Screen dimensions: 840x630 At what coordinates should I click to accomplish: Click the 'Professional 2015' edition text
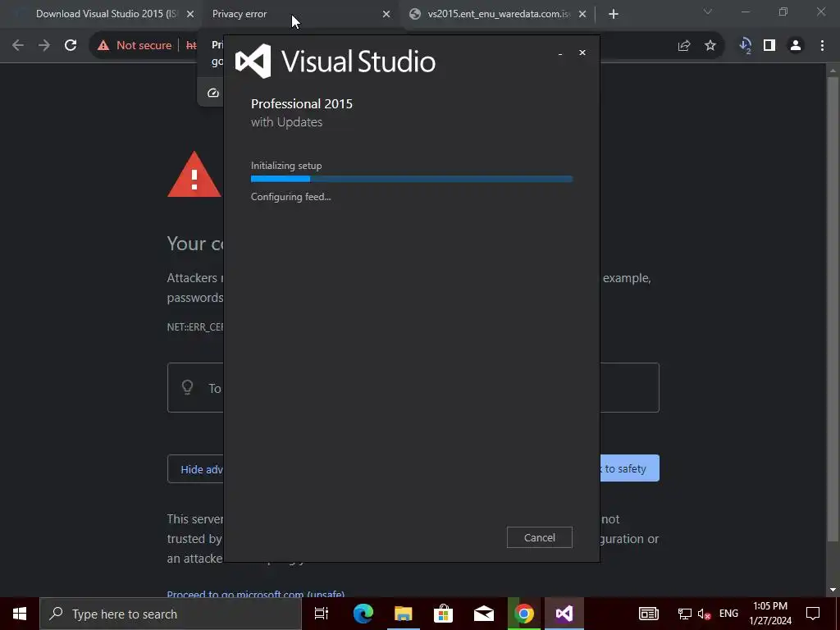coord(302,104)
